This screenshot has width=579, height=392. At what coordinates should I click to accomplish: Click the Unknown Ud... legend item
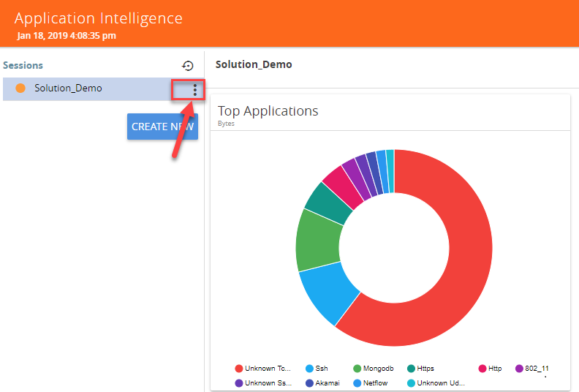pos(436,382)
